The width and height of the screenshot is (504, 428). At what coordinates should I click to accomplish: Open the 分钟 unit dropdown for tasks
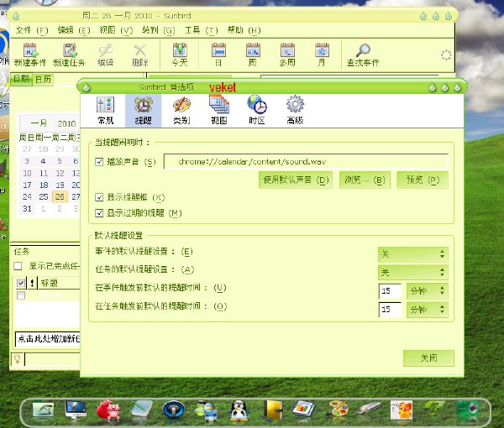[428, 310]
